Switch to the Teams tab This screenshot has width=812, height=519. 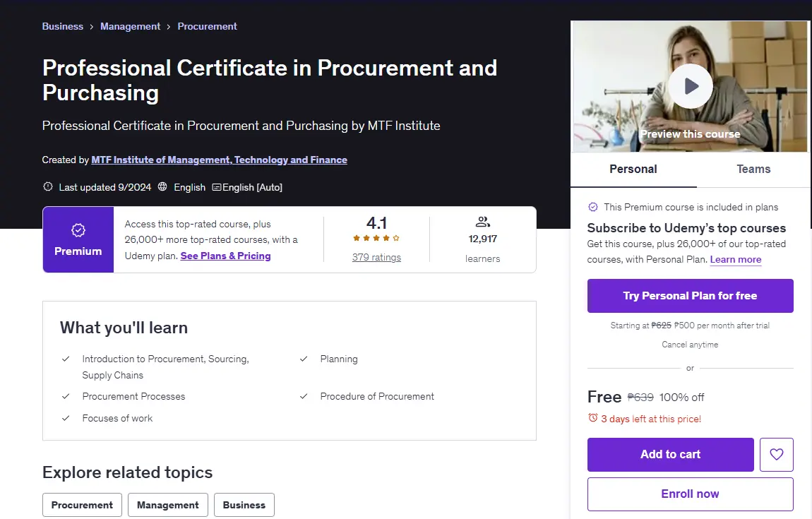(x=753, y=169)
